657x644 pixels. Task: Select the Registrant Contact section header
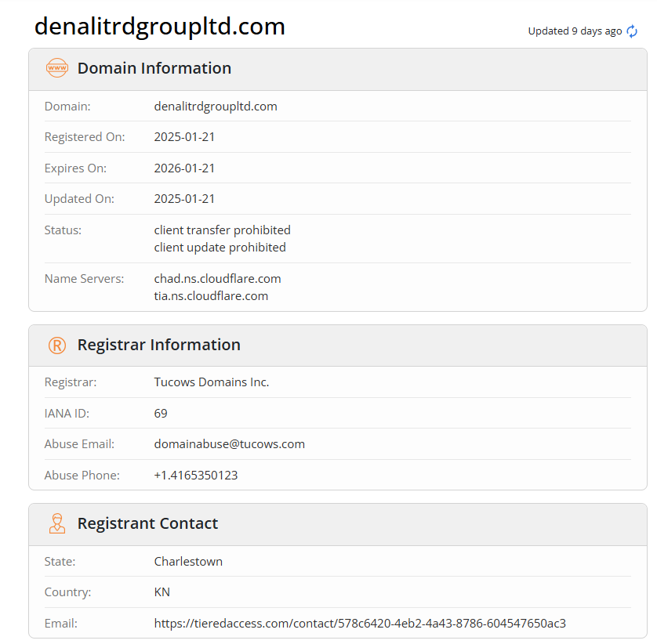pos(147,523)
